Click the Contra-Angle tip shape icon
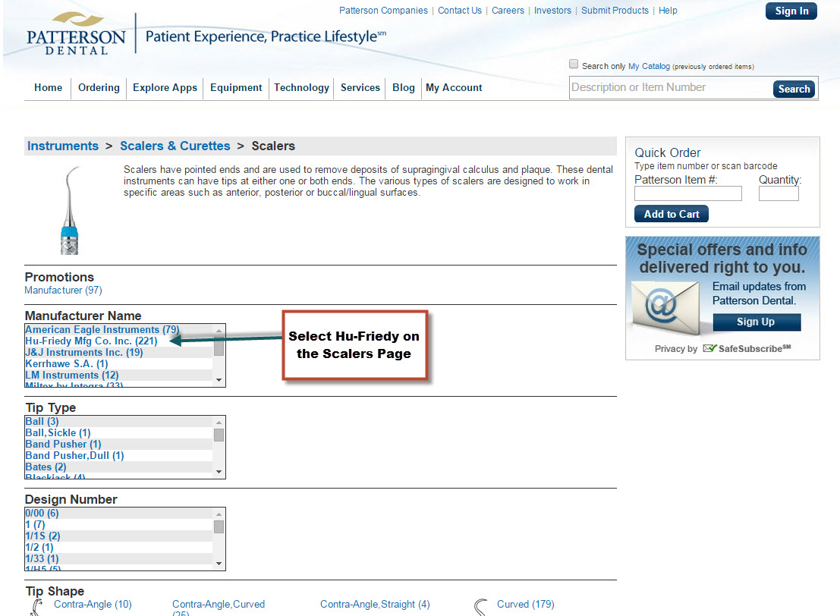840x616 pixels. pyautogui.click(x=37, y=607)
